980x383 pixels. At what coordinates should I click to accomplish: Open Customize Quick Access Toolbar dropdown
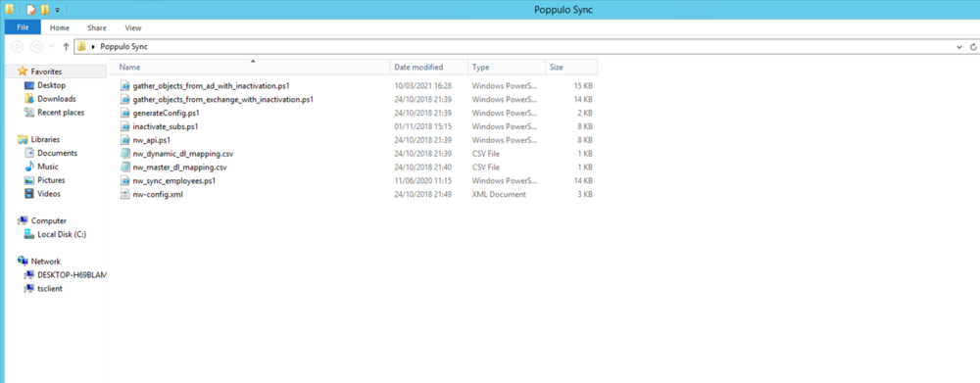[57, 10]
